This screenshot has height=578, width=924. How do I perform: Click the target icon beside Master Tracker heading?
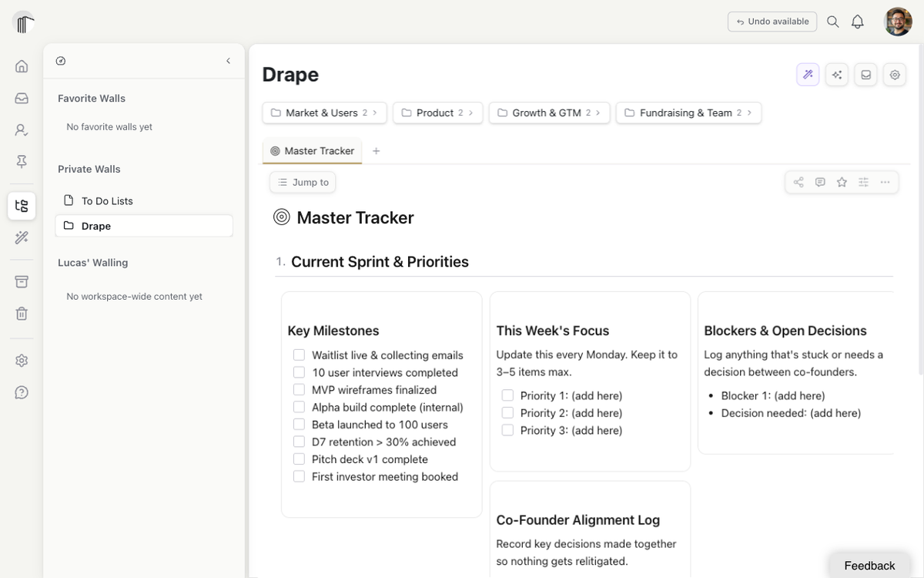point(282,217)
